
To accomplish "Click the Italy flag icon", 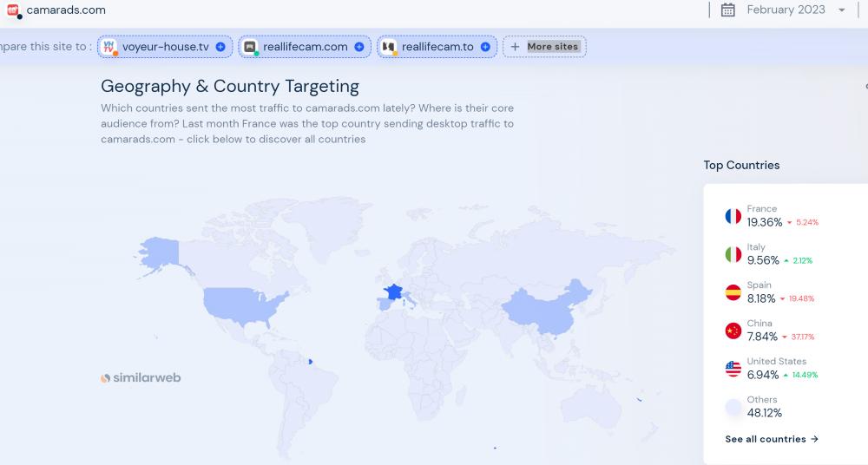I will (x=733, y=254).
